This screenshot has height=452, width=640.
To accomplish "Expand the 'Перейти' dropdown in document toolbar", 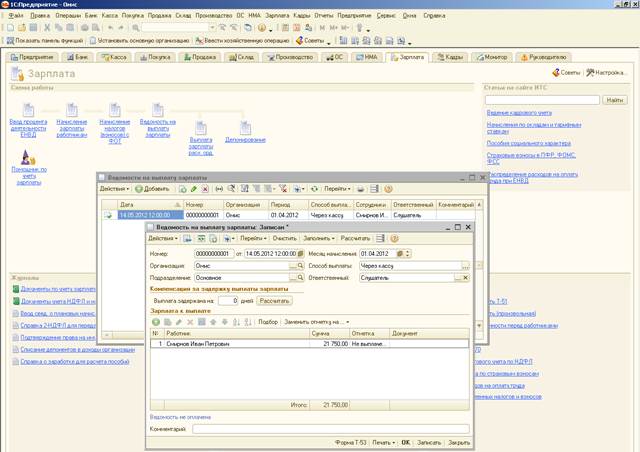I will (253, 239).
